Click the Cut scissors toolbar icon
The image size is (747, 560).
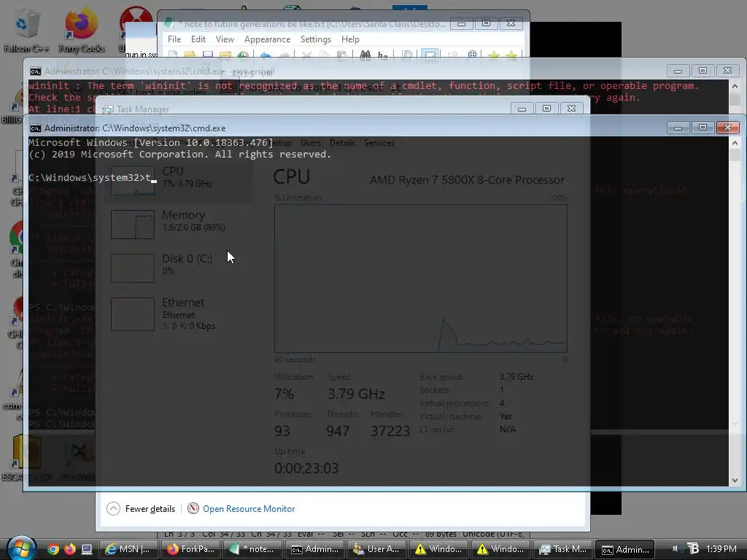(x=306, y=55)
